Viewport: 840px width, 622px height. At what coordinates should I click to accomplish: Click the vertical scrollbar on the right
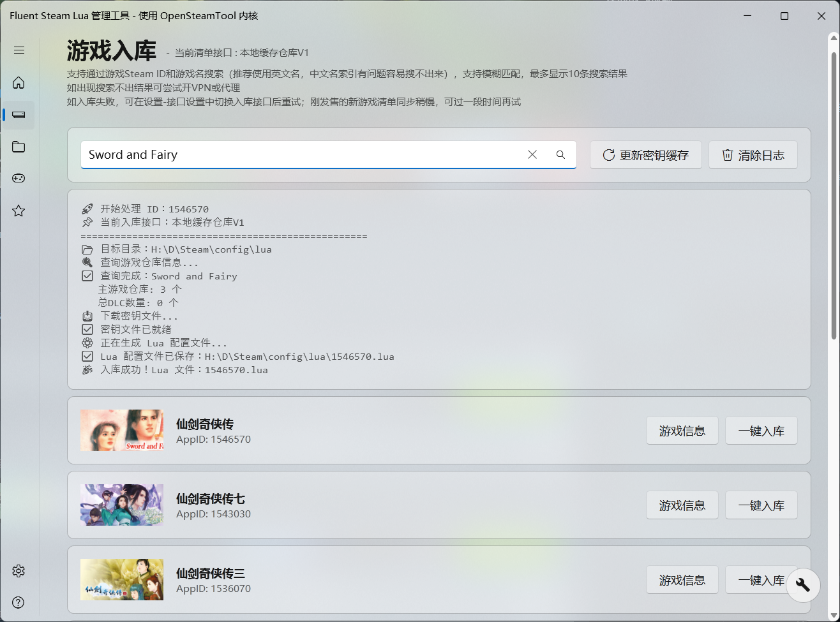tap(833, 196)
